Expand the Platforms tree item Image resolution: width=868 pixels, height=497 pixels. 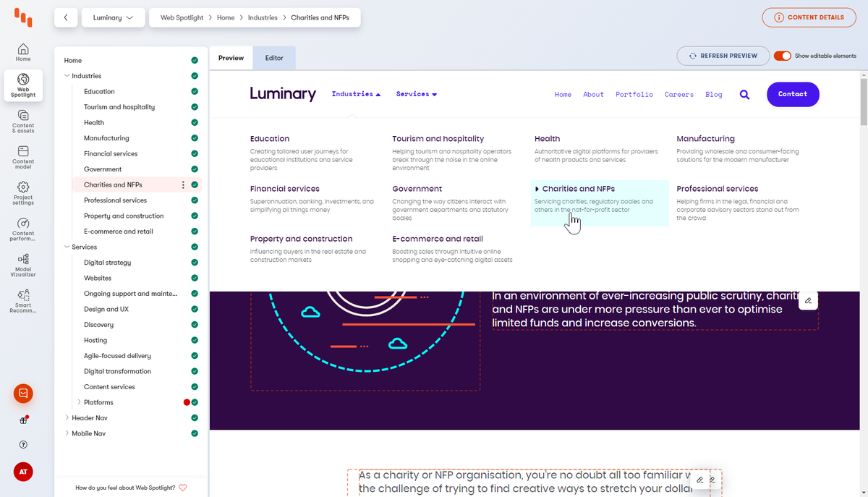tap(80, 402)
